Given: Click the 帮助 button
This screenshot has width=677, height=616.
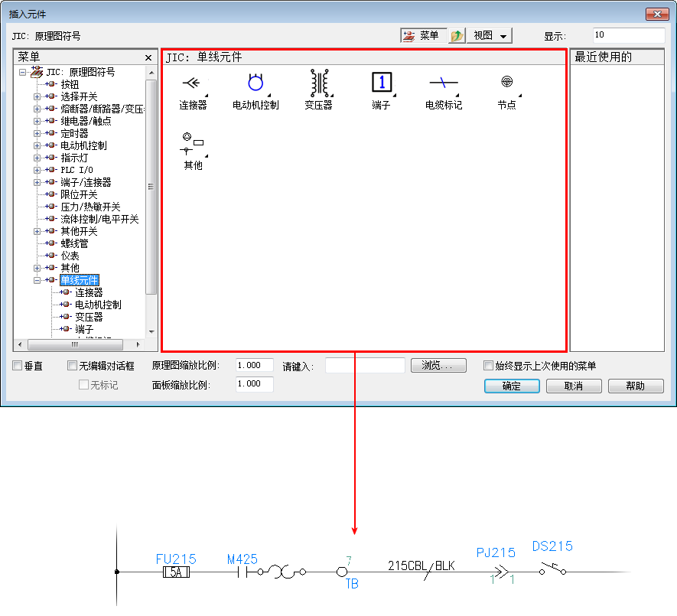Looking at the screenshot, I should pos(636,386).
